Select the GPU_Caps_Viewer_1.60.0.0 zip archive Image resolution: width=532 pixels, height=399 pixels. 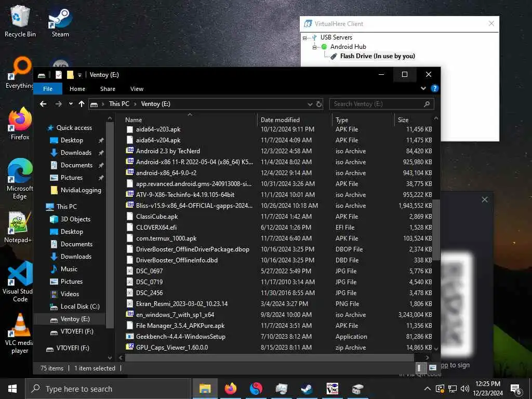click(171, 348)
